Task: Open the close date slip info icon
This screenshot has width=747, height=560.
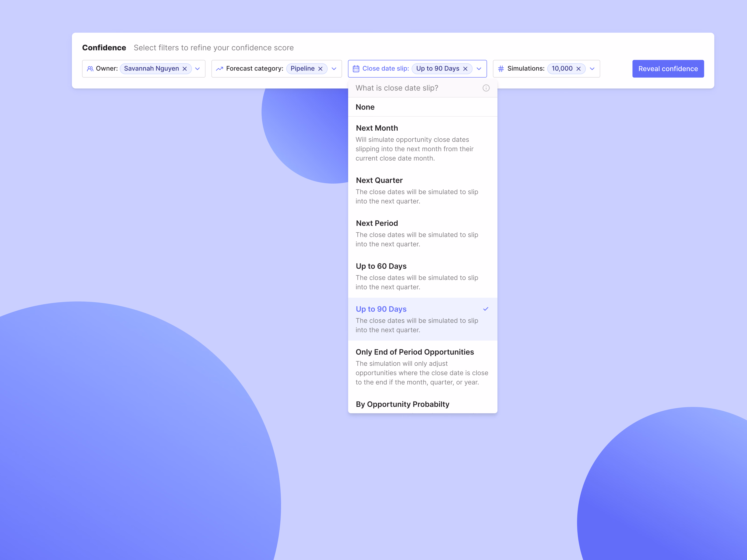Action: tap(486, 88)
